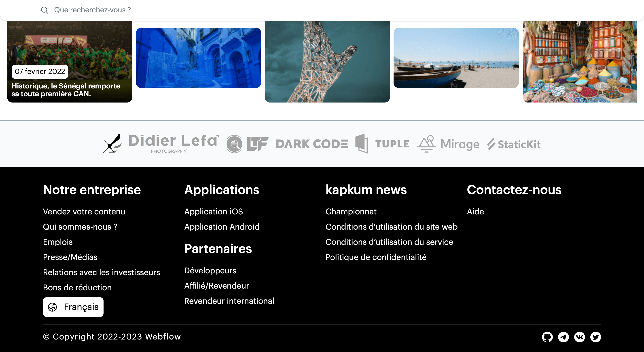Expand the Partenaires section links
Viewport: 644px width, 352px height.
click(x=218, y=248)
